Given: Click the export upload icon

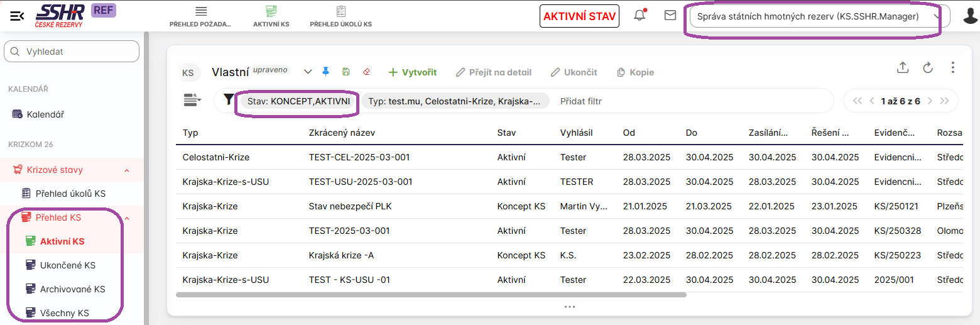Looking at the screenshot, I should 903,68.
